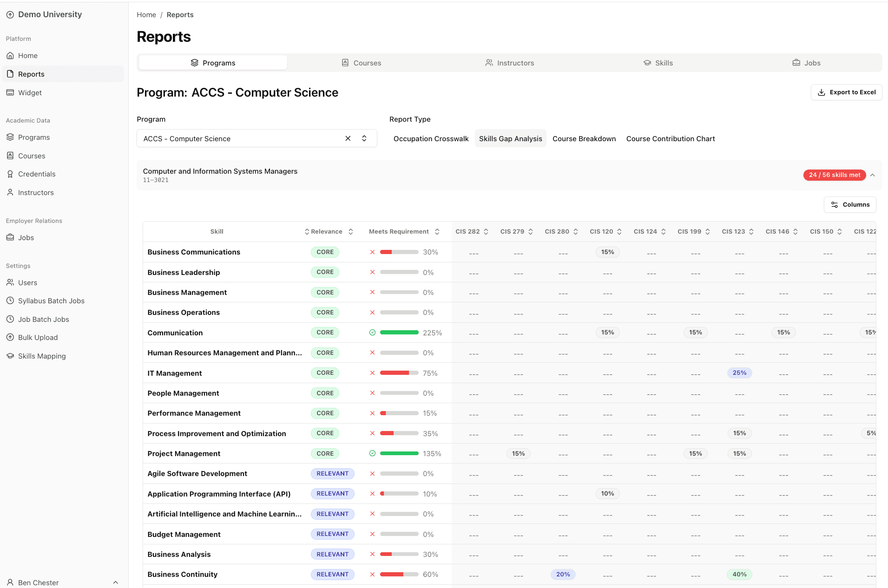Switch to the Instructors tab
888x588 pixels.
(509, 63)
